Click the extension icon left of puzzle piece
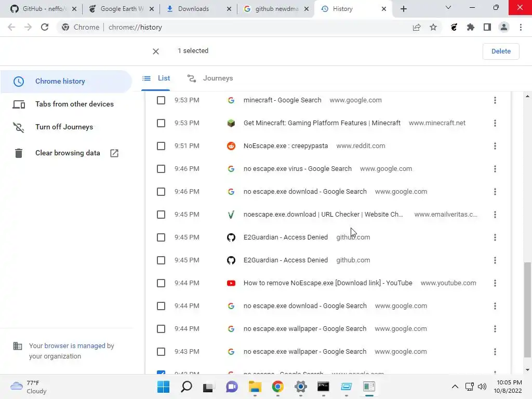The width and height of the screenshot is (532, 399). coord(454,27)
